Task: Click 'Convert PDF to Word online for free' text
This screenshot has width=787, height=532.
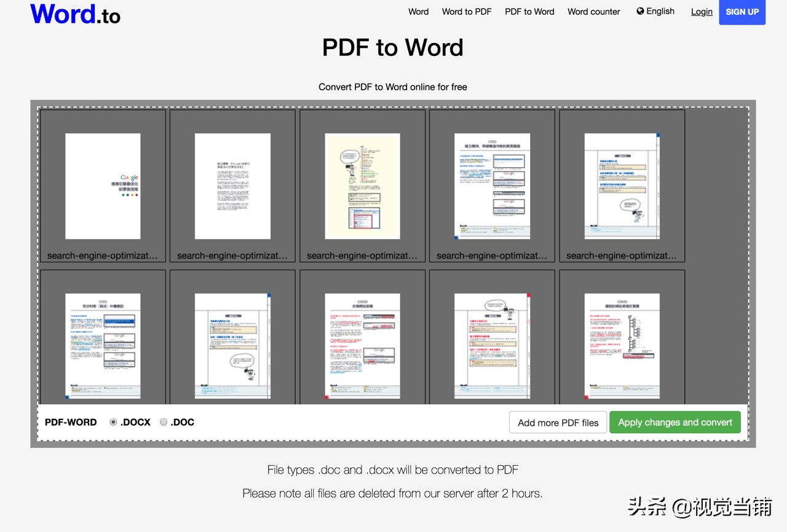Action: coord(393,87)
